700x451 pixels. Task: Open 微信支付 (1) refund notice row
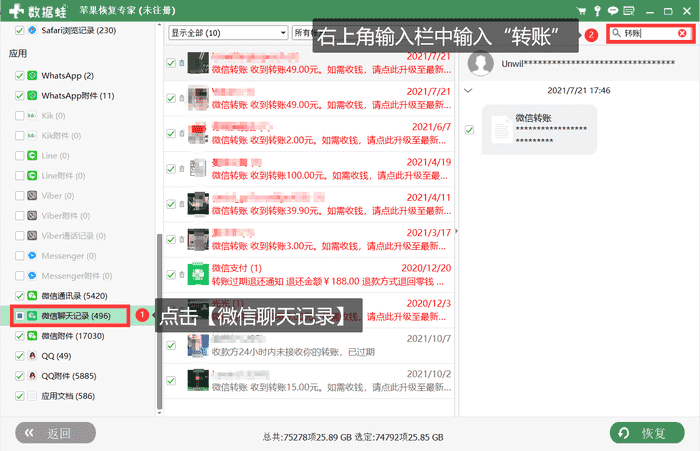click(x=308, y=275)
